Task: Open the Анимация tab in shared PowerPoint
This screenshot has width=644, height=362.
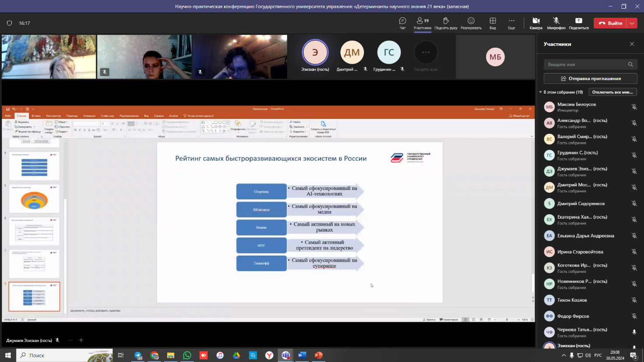Action: pyautogui.click(x=89, y=116)
